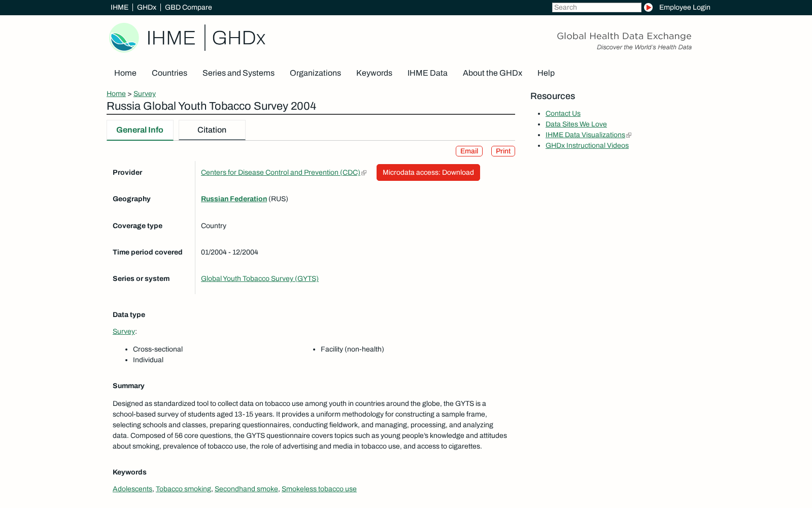The width and height of the screenshot is (812, 508).
Task: Switch to the Citation tab
Action: [212, 130]
